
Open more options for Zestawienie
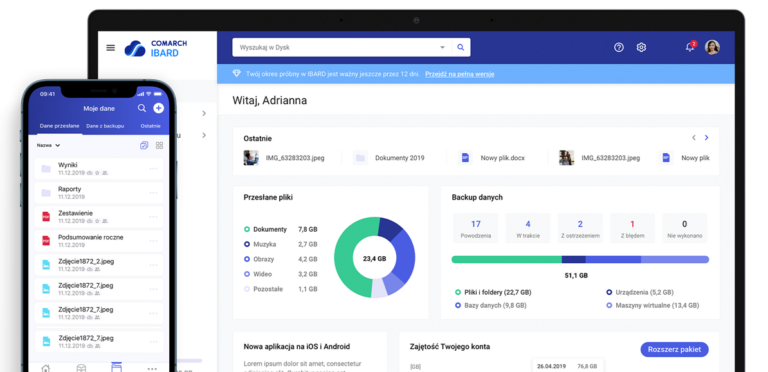coord(153,217)
